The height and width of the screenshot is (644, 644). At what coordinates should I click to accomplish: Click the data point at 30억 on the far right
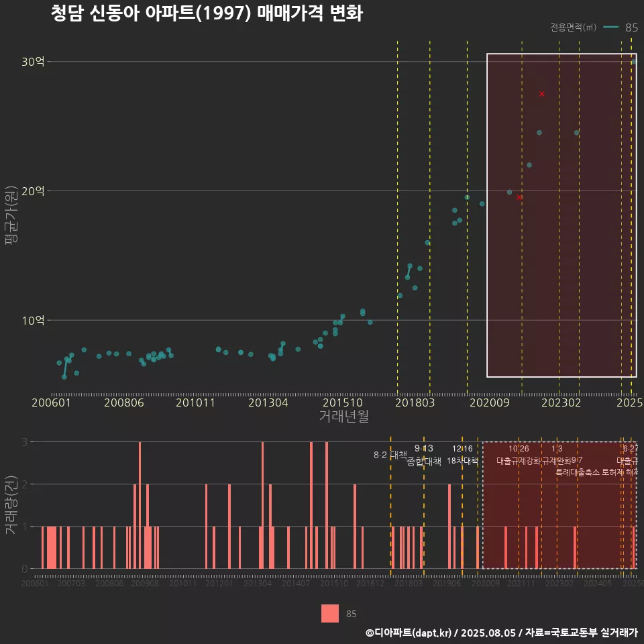(x=634, y=62)
